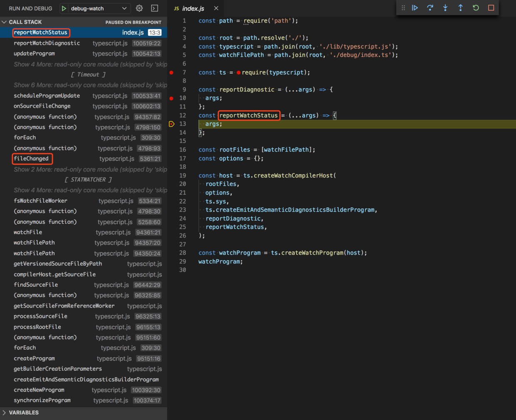Select the updateProgram stack frame
The width and height of the screenshot is (516, 420).
tap(83, 54)
